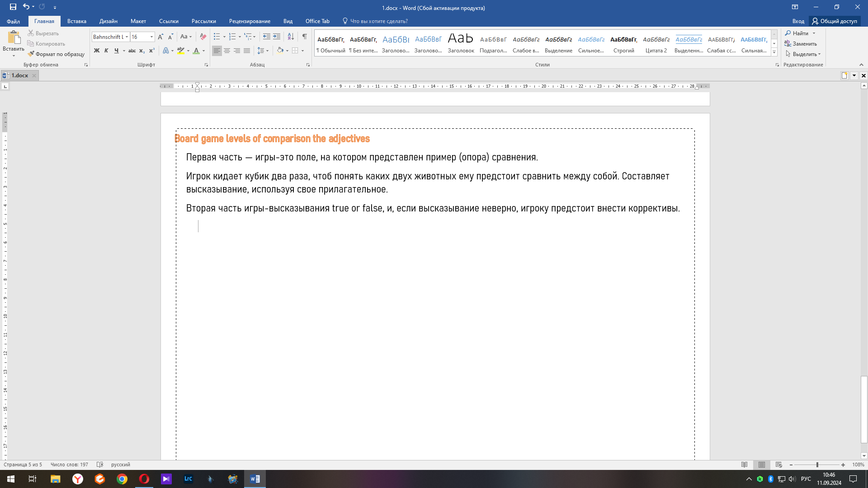The image size is (868, 488).
Task: Toggle show paragraph marks ¶
Action: (305, 37)
